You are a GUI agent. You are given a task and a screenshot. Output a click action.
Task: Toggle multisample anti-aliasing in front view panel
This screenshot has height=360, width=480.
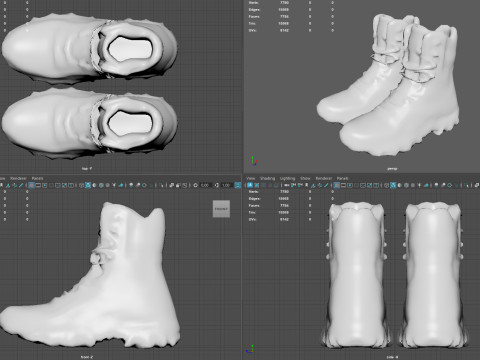point(144,185)
